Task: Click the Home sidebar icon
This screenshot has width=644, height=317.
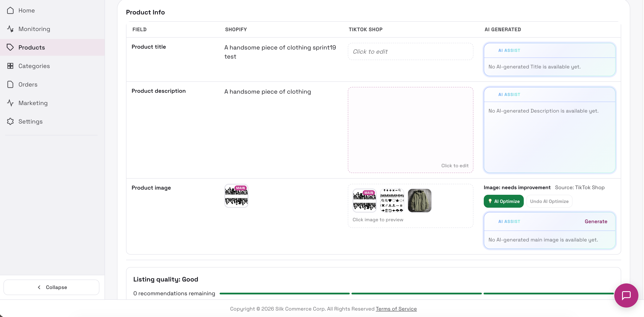Action: tap(10, 11)
